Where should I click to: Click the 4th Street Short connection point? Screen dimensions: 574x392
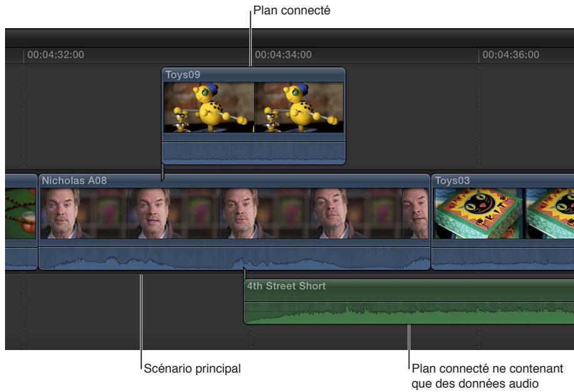pos(245,273)
